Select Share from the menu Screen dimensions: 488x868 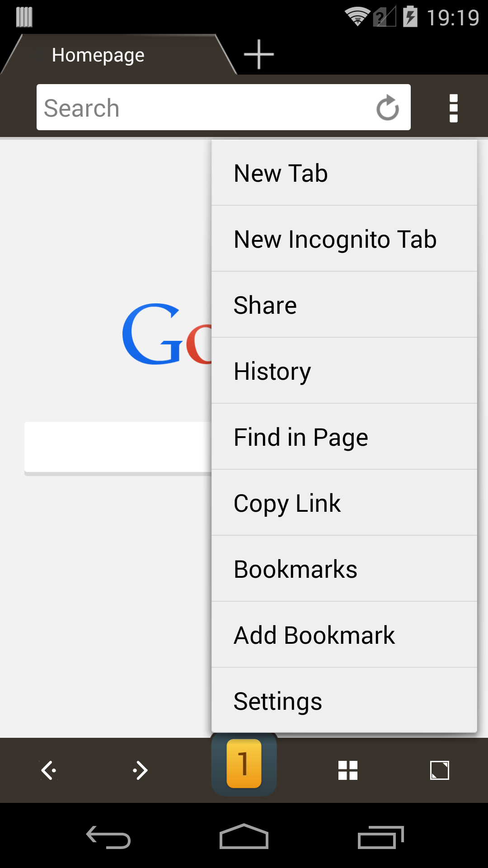[x=344, y=305]
